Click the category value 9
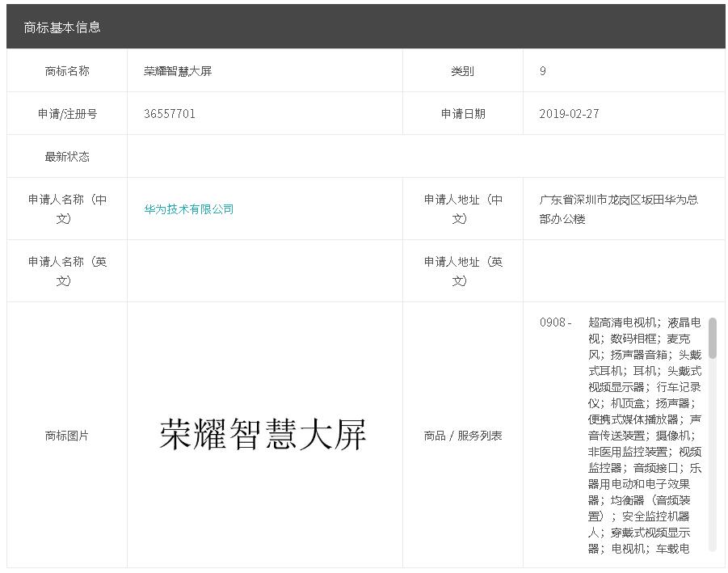Screen dimensions: 728x573 click(x=543, y=71)
